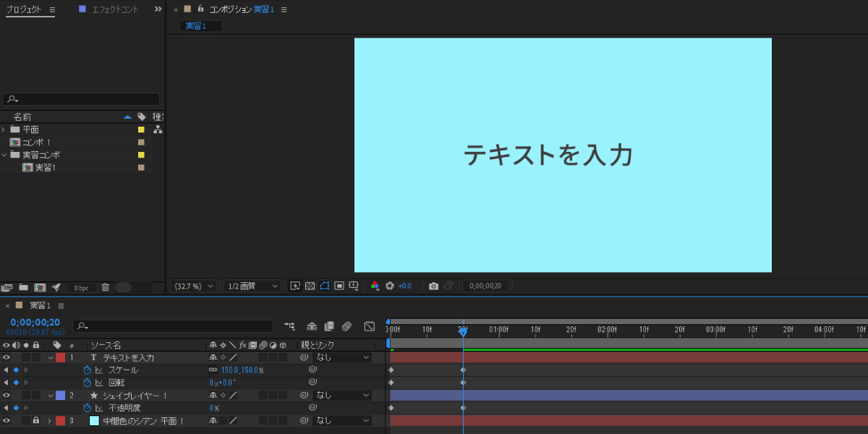Sort by 名前 column header
The width and height of the screenshot is (868, 434).
click(22, 116)
